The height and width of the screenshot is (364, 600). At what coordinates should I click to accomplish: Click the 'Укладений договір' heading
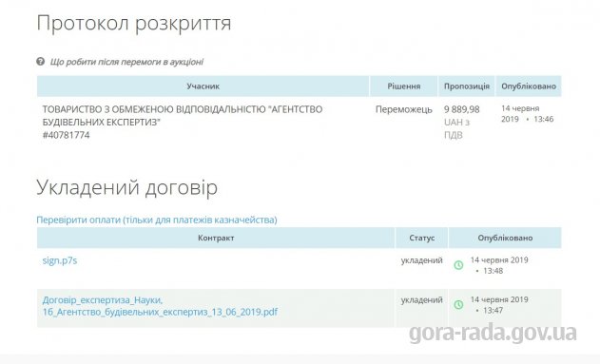click(x=127, y=187)
